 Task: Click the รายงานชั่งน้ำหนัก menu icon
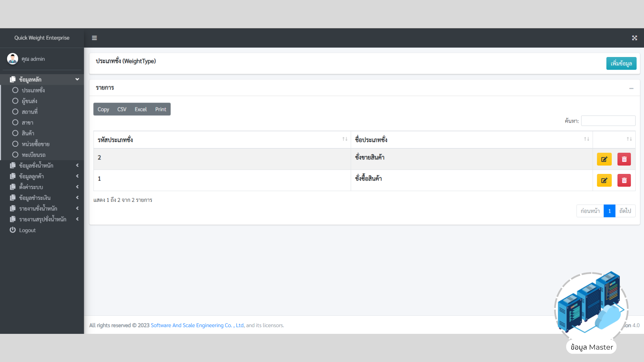13,208
